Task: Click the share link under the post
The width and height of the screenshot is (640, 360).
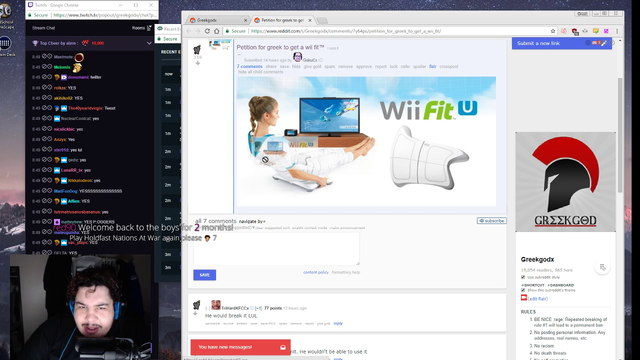Action: point(271,66)
